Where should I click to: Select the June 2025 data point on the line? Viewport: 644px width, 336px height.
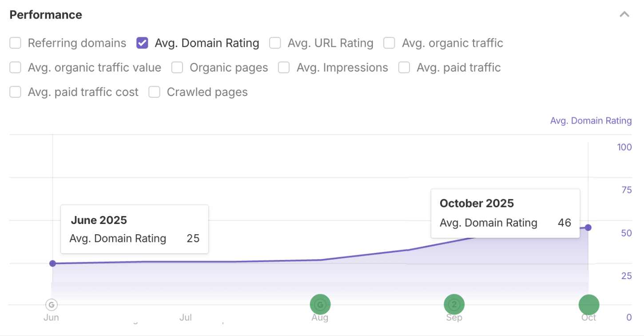(52, 264)
